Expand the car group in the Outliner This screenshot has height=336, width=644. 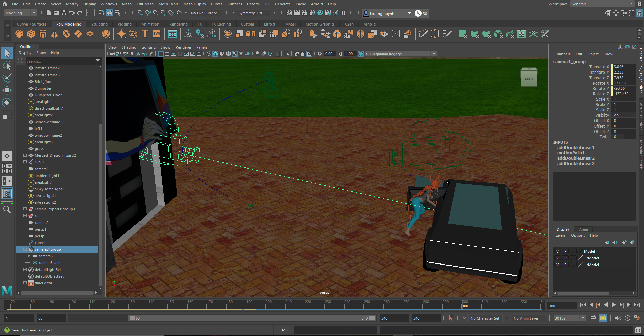[25, 216]
